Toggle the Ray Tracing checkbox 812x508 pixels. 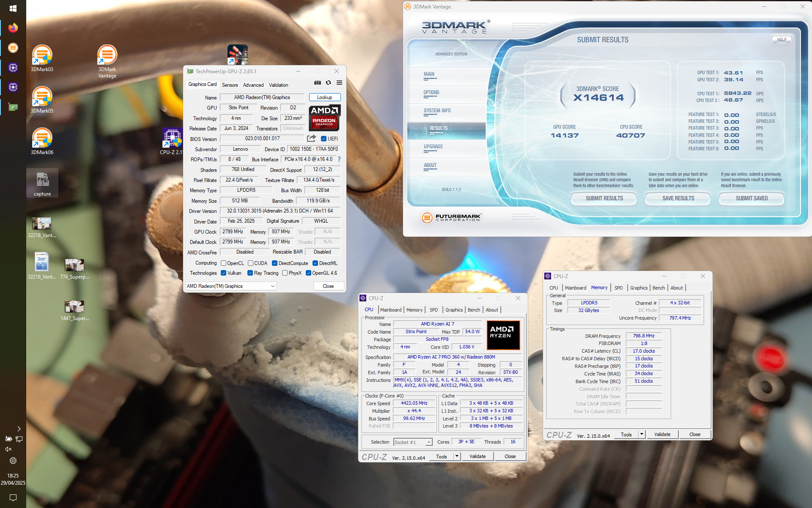tap(250, 273)
